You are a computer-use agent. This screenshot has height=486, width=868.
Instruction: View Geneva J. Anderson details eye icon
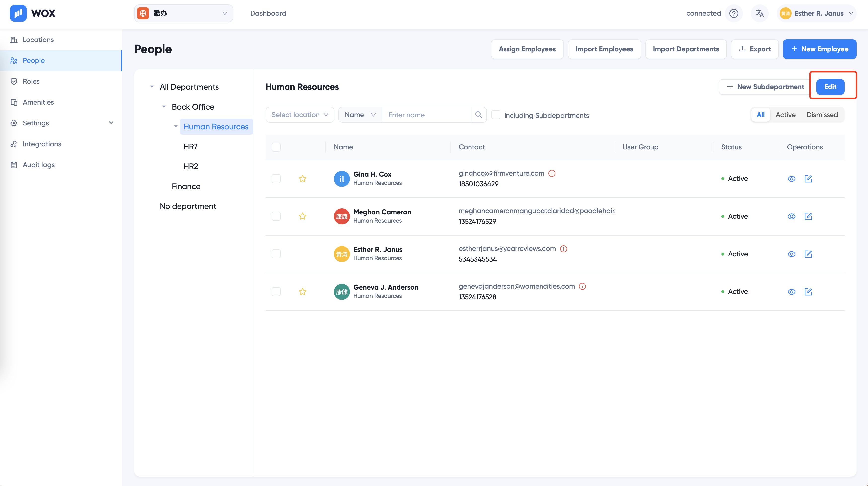click(792, 292)
